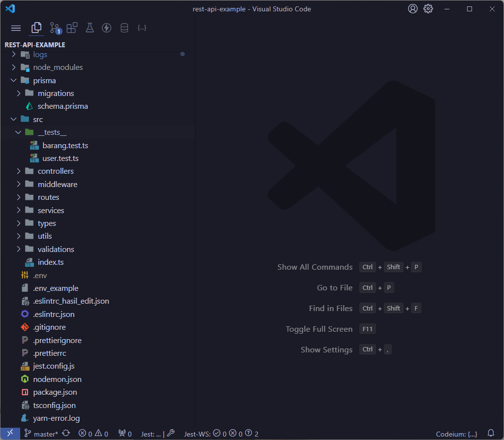The width and height of the screenshot is (504, 440).
Task: Open jest.config.js file
Action: tap(97, 366)
